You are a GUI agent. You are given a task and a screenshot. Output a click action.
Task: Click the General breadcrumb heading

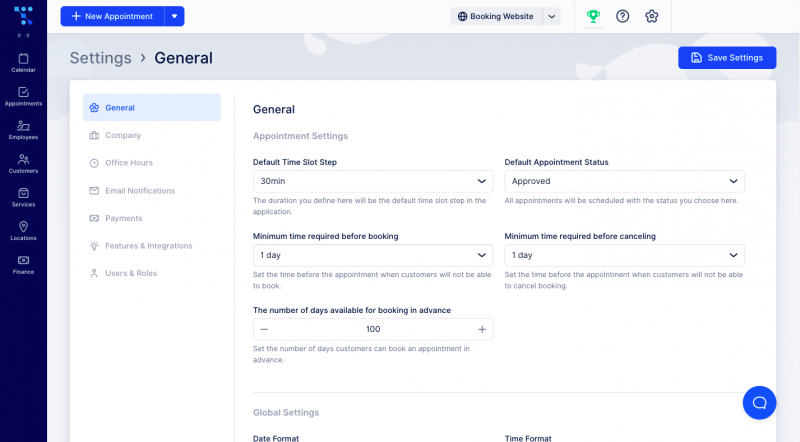184,58
